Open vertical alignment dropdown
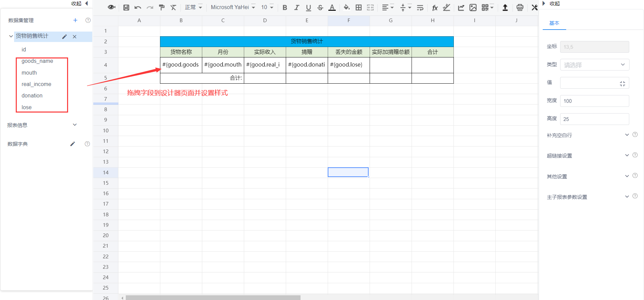 point(406,7)
